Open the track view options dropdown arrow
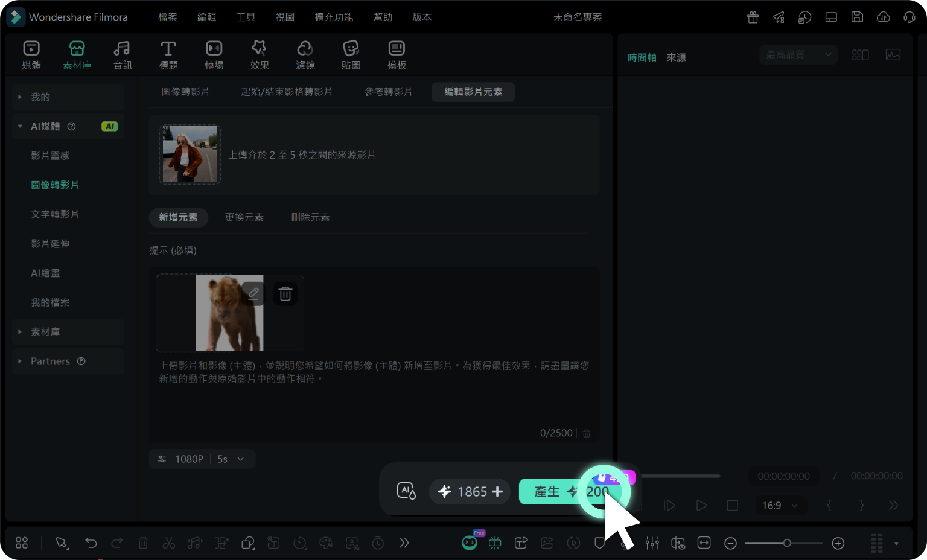Screen dimensions: 927x560 896,543
